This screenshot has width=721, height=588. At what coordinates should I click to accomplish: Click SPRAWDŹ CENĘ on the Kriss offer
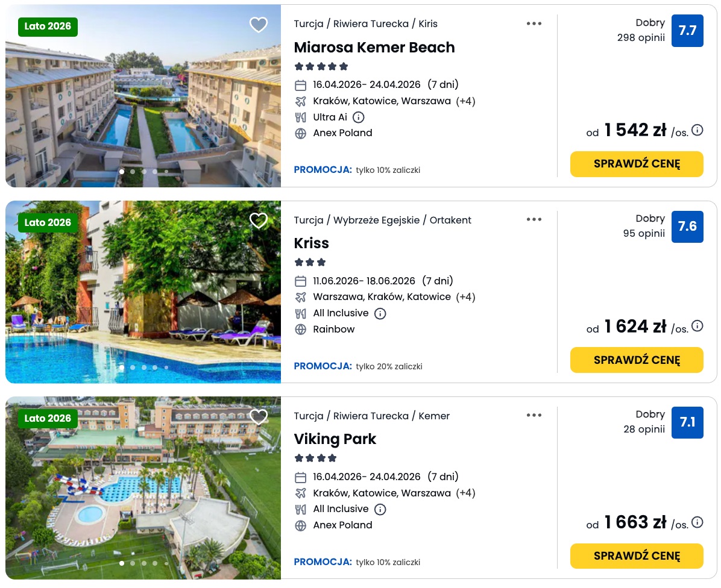(637, 360)
